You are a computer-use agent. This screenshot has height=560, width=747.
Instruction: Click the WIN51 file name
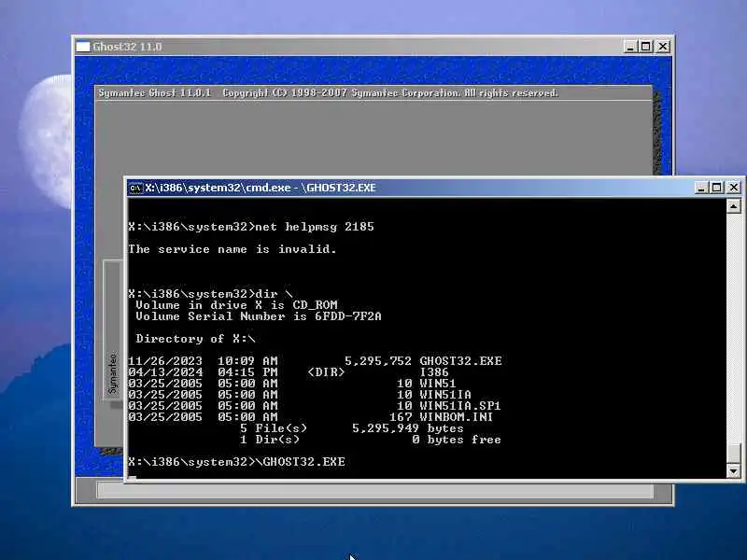pos(437,384)
